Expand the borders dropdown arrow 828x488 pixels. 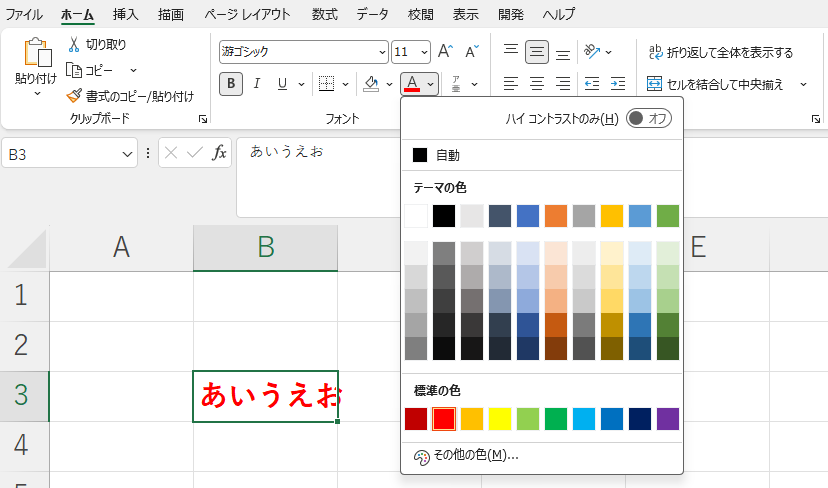coord(345,84)
